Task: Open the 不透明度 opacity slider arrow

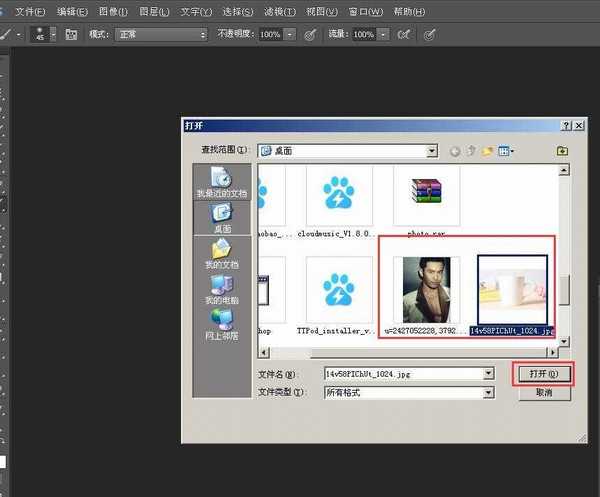Action: tap(290, 34)
